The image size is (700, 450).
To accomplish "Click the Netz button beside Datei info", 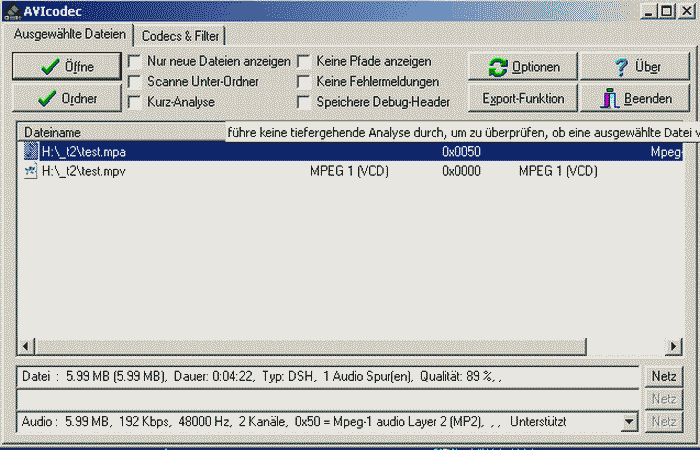I will [x=663, y=377].
